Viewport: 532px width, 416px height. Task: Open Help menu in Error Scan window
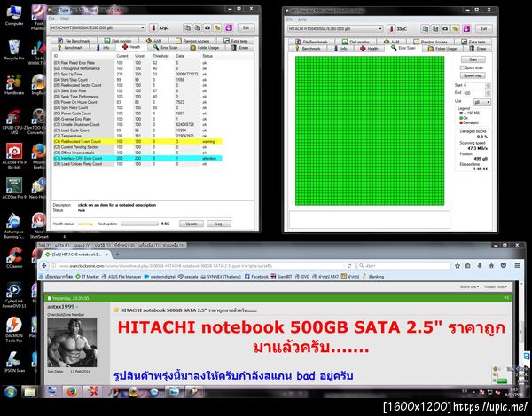point(302,20)
